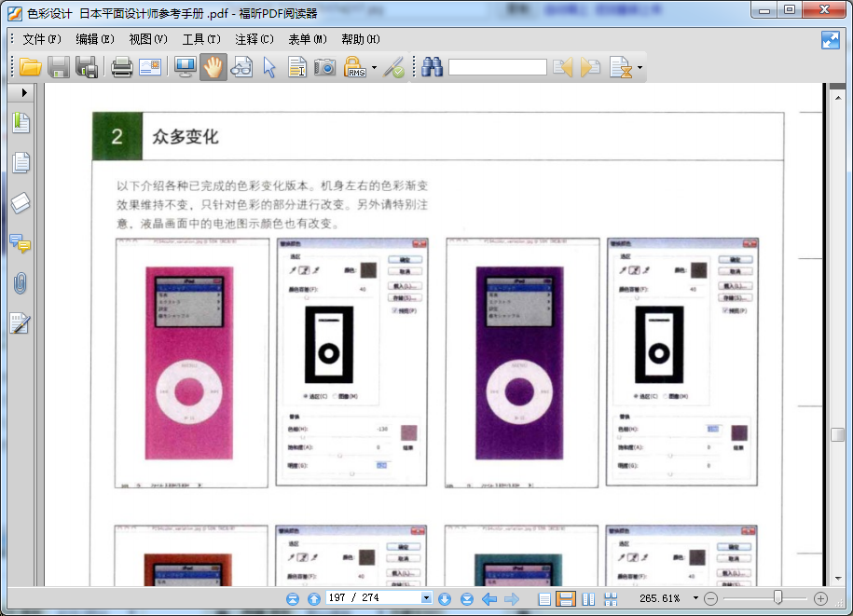The width and height of the screenshot is (853, 616).
Task: Open layers panel in sidebar
Action: pos(21,203)
